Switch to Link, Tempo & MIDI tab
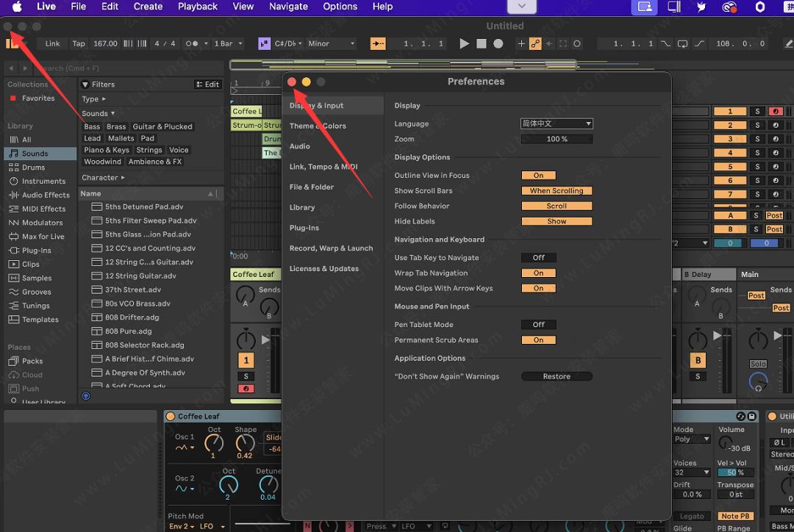 pyautogui.click(x=323, y=167)
